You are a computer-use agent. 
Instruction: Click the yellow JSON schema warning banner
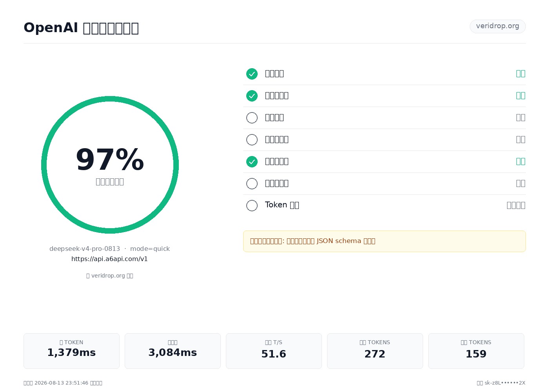click(384, 241)
